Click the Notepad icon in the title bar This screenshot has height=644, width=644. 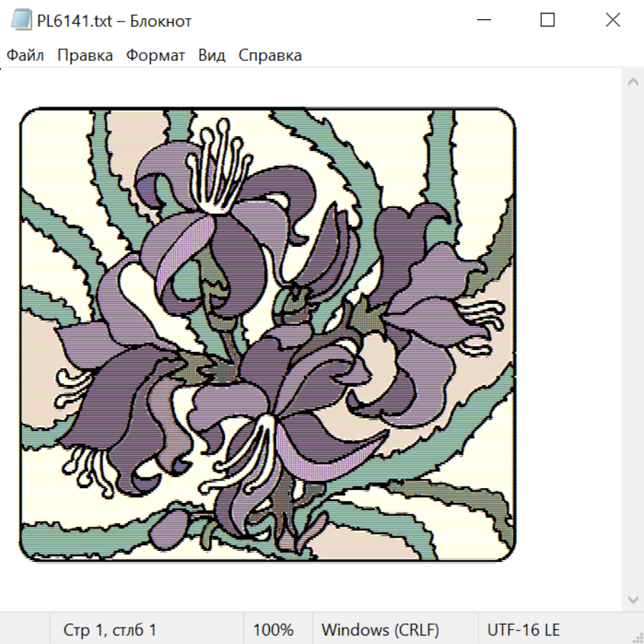pyautogui.click(x=21, y=20)
